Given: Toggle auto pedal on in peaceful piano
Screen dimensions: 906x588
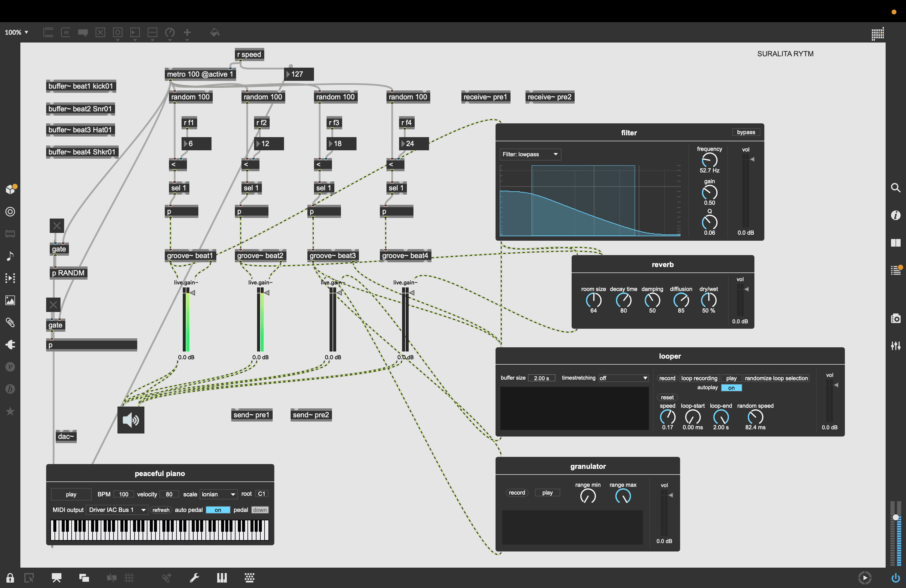Looking at the screenshot, I should [218, 510].
